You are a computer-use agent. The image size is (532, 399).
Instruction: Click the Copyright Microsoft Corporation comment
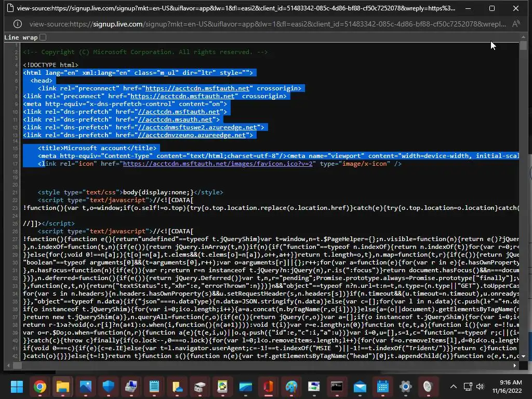point(145,52)
